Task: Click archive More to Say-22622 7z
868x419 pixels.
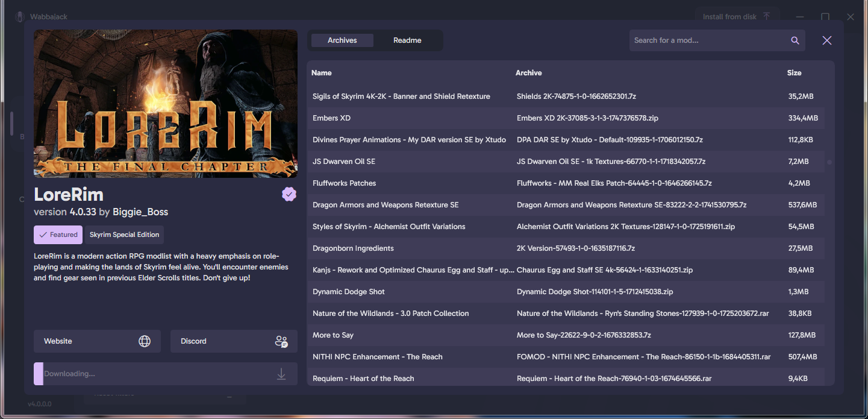Action: click(x=584, y=335)
